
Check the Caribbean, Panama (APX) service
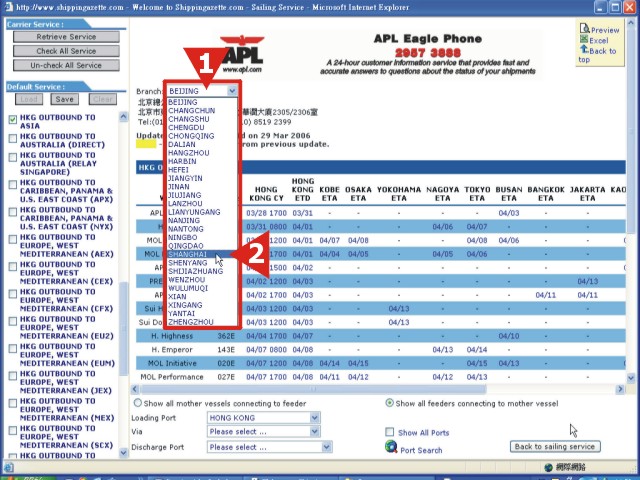13,185
